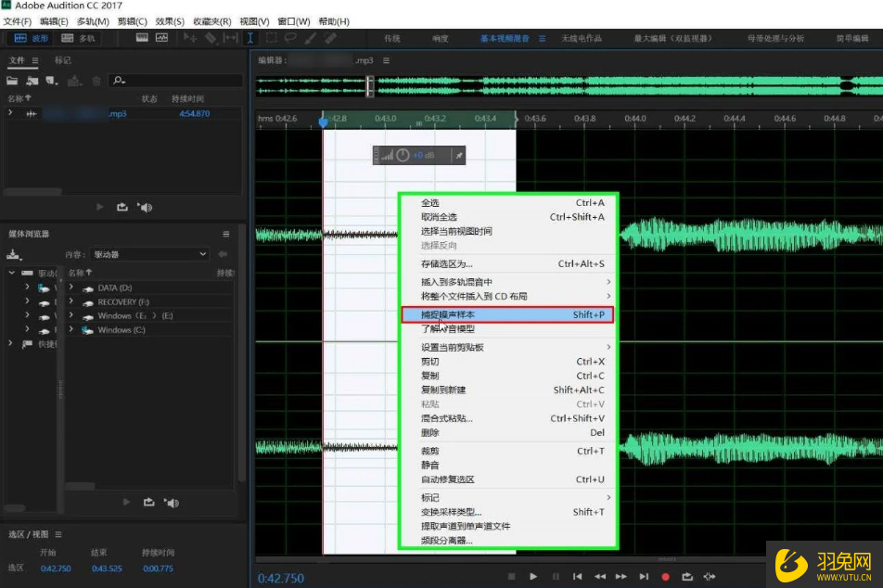Image resolution: width=883 pixels, height=588 pixels.
Task: Expand the DATA (D:) drive tree
Action: 70,288
